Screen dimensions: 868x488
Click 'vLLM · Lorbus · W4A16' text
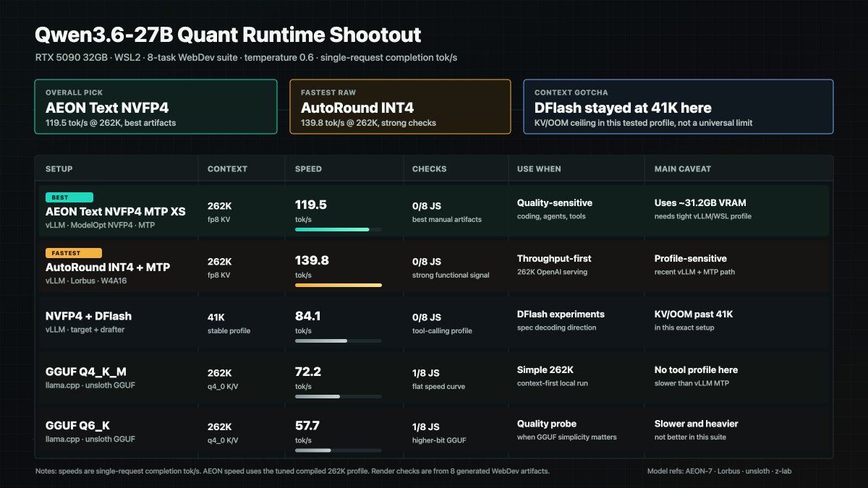[86, 281]
